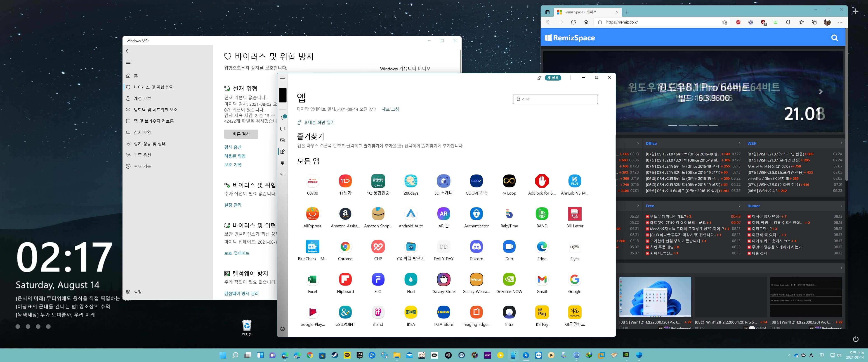Launch the Flipboard app

click(x=345, y=279)
